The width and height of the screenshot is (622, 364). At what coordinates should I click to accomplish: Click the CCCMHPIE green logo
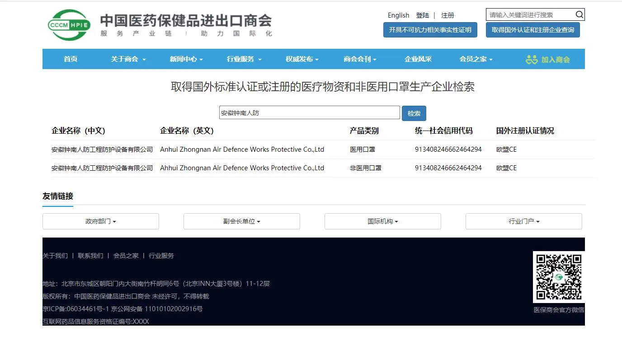pos(69,25)
